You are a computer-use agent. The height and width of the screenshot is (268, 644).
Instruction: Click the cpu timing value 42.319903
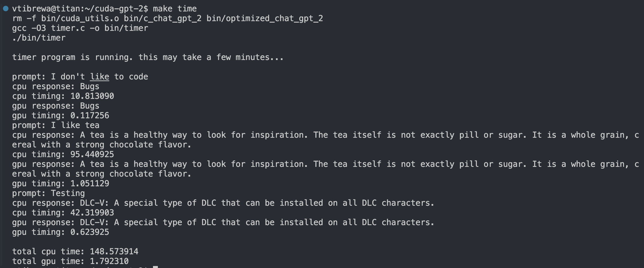[x=92, y=213]
